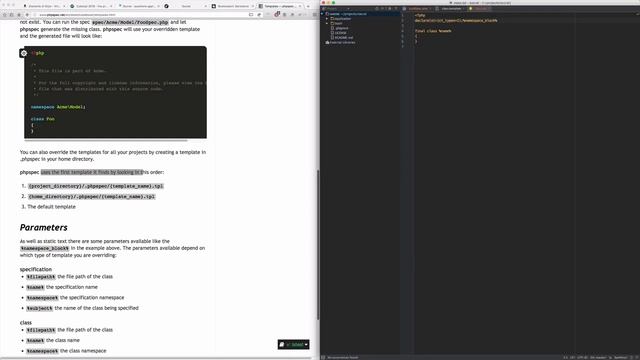Click 'namespace Acme\Model;' line in code block
Viewport: 640px width, 360px height.
click(58, 107)
